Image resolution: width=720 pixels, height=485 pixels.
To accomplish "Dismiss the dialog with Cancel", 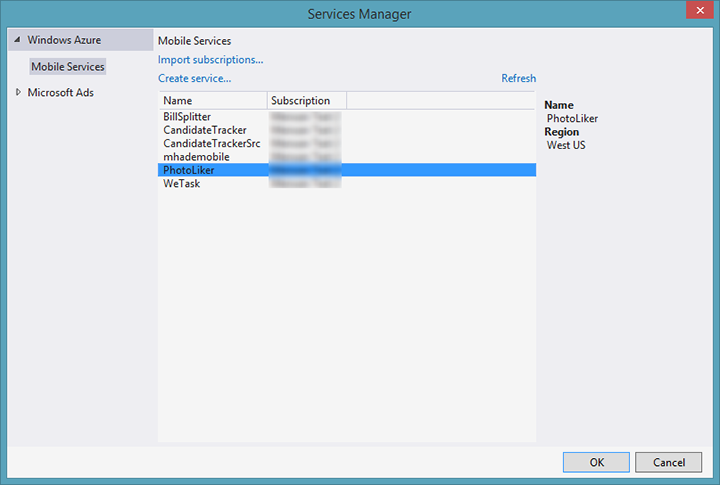I will click(x=669, y=462).
